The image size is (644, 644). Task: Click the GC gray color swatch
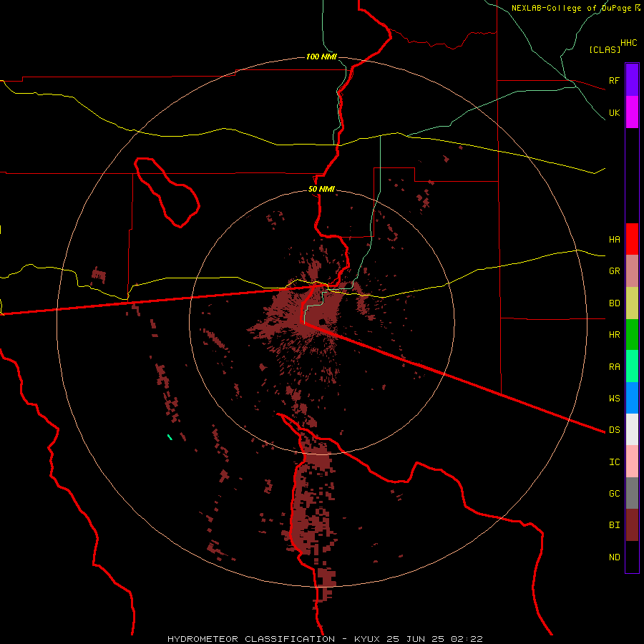tap(632, 493)
